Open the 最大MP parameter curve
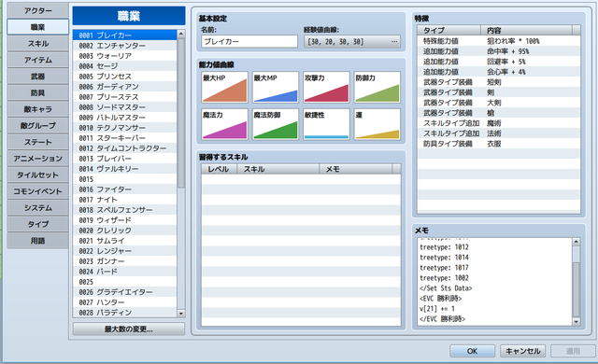This screenshot has height=364, width=598. 276,87
